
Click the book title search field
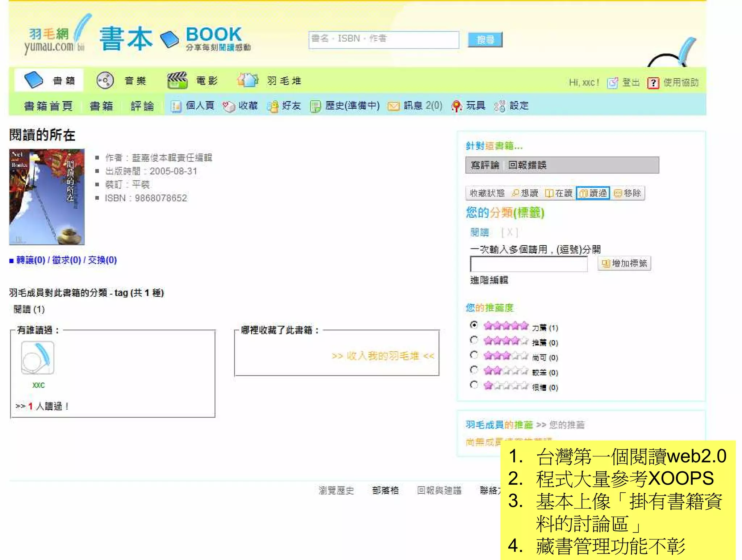383,39
